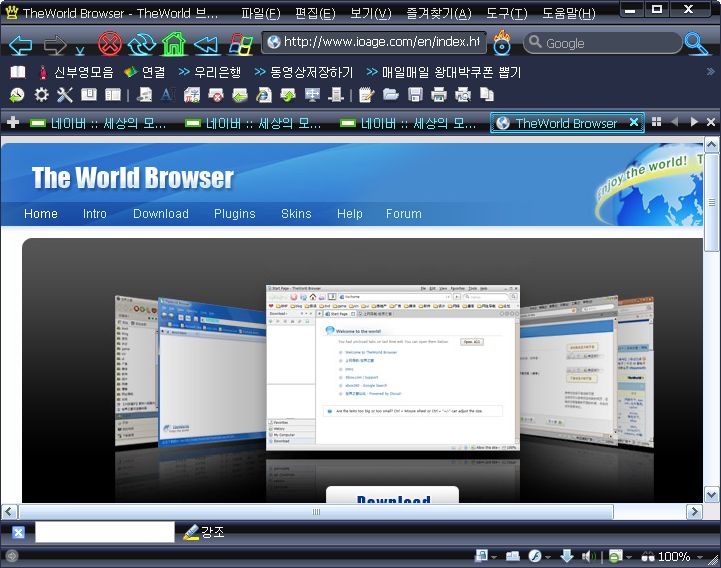Click the vertical scrollbar down arrow
The height and width of the screenshot is (568, 721).
click(711, 495)
